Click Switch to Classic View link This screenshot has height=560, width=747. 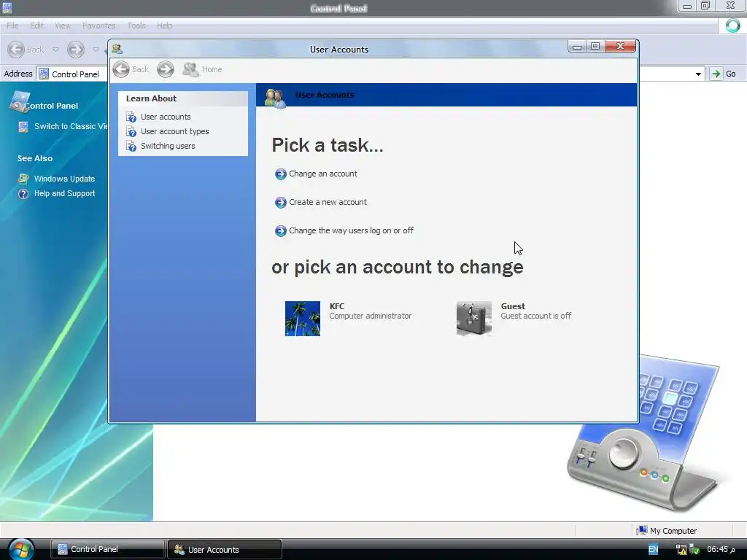coord(71,127)
